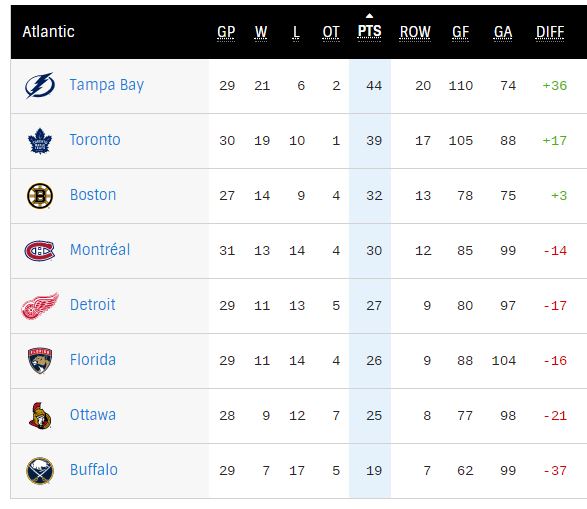Click the Ottawa Senators logo
587x509 pixels.
coord(40,415)
